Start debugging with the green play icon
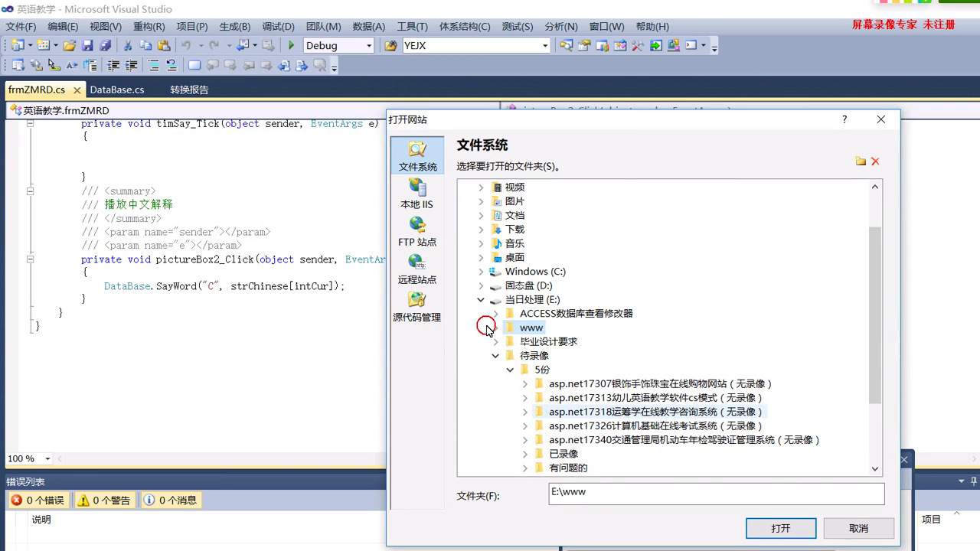Screen dimensions: 980x551 [291, 46]
